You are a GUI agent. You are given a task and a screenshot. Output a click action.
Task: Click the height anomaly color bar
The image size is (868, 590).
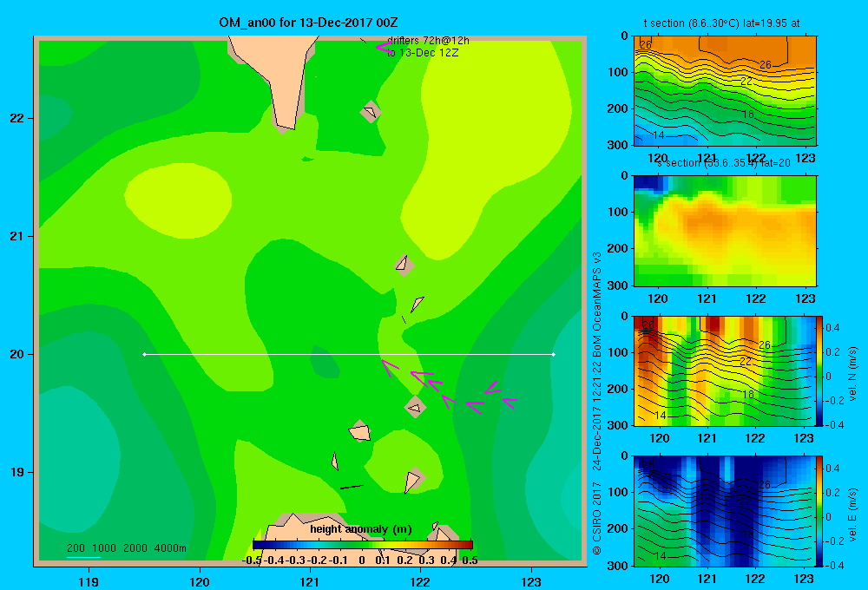coord(363,545)
